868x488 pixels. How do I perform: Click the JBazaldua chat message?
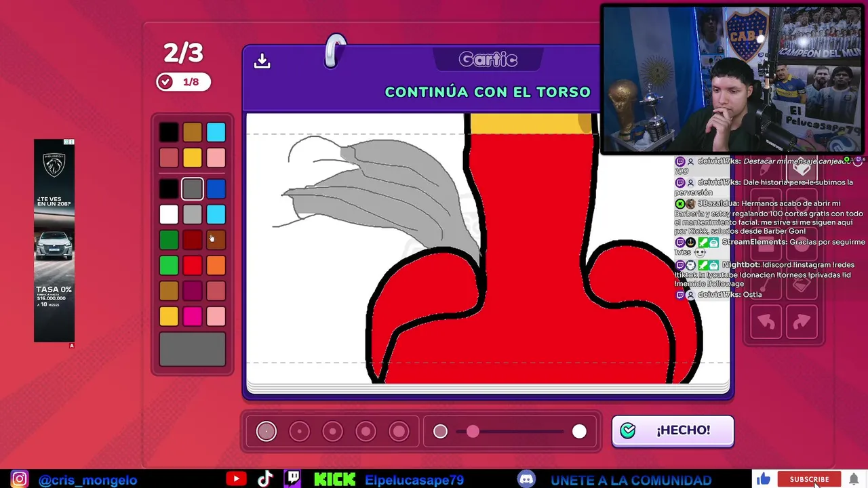pos(768,217)
